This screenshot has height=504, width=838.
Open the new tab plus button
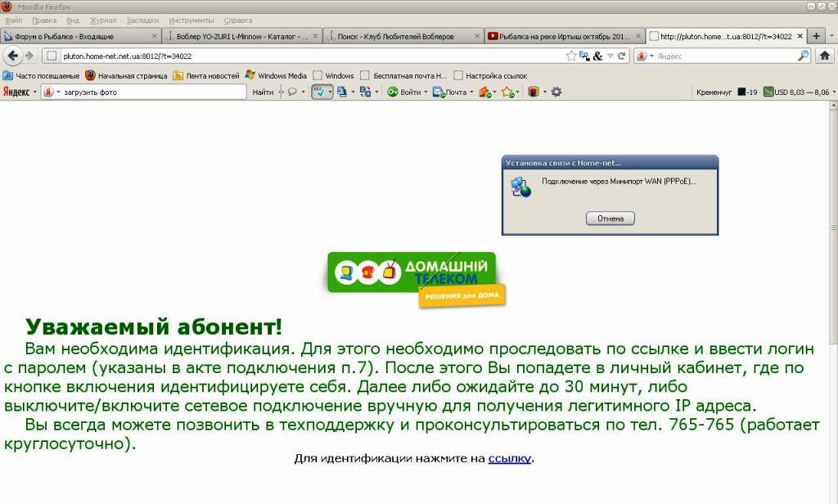click(x=816, y=36)
